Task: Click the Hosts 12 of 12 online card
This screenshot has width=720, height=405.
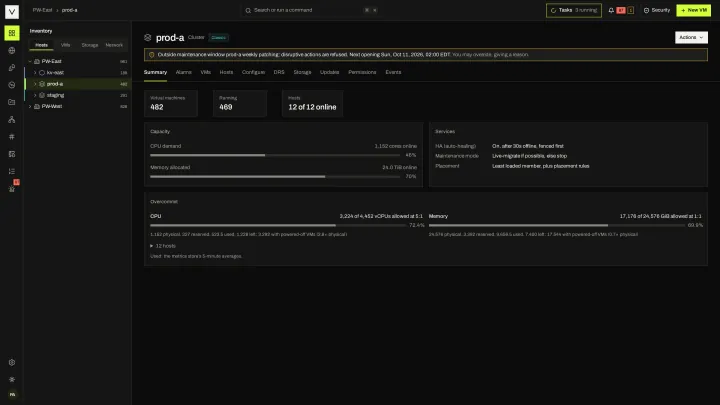Action: [312, 103]
